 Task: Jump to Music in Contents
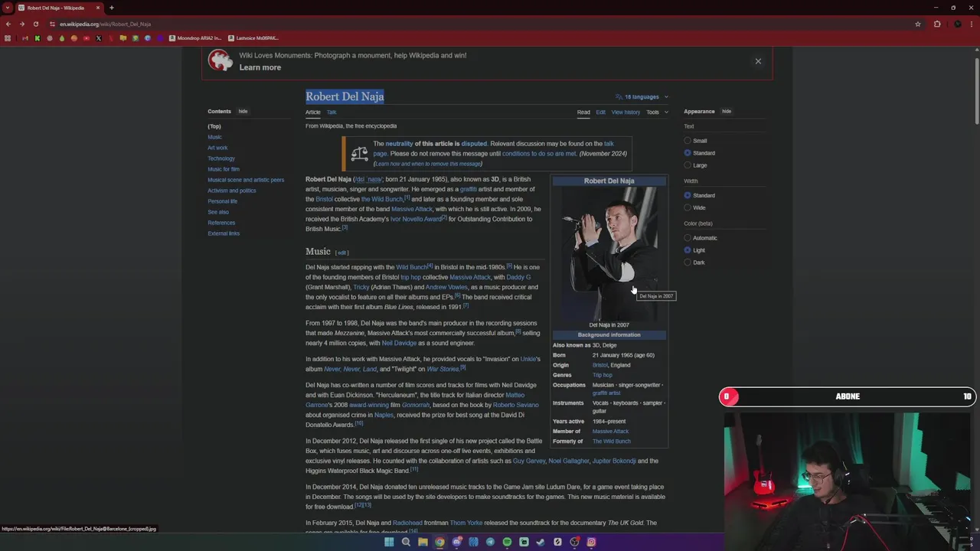pyautogui.click(x=214, y=137)
